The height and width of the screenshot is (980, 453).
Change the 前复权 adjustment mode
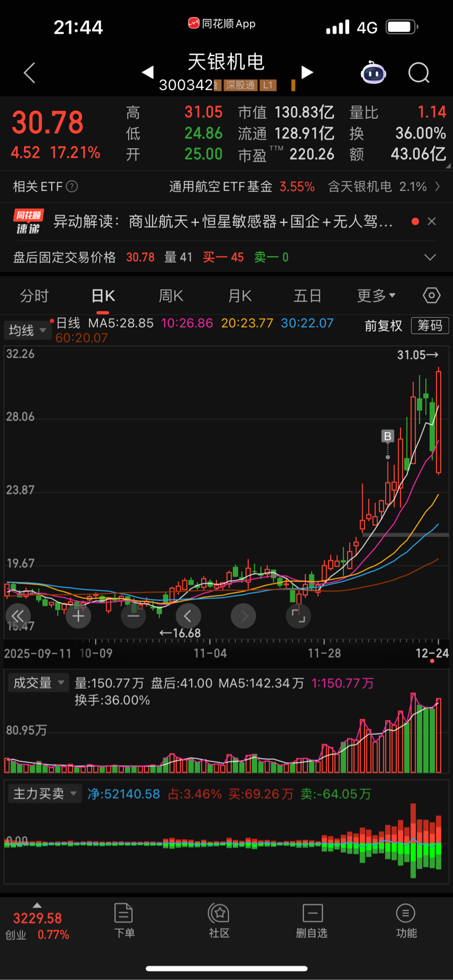point(383,325)
